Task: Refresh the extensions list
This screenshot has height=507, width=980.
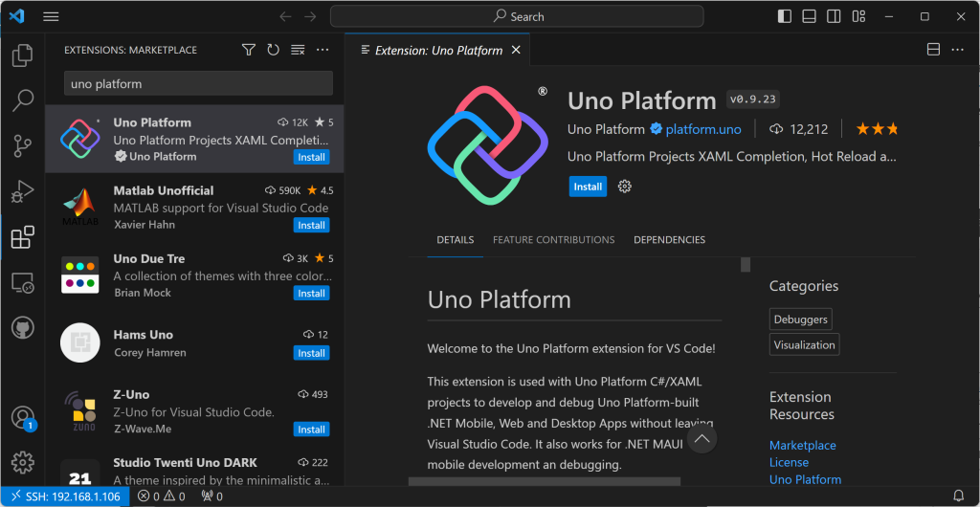Action: tap(274, 50)
